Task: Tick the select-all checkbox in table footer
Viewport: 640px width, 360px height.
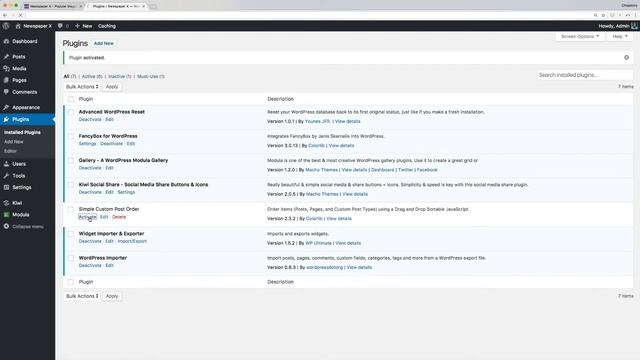Action: tap(71, 282)
